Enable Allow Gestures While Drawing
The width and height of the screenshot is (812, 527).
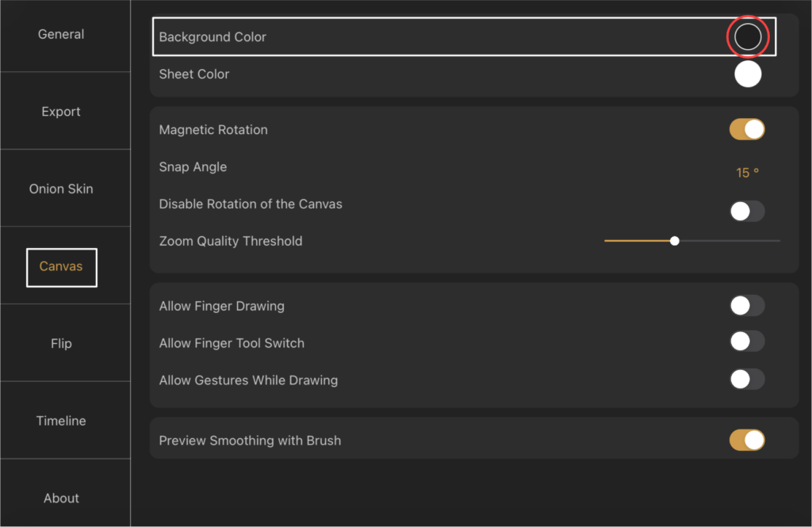(747, 379)
